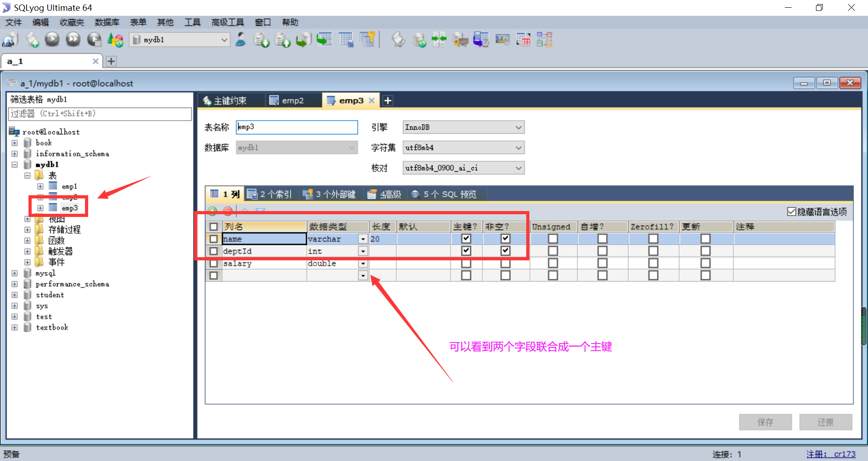The width and height of the screenshot is (868, 461).
Task: Click the scroll-shaped toolbar icon
Action: [398, 40]
